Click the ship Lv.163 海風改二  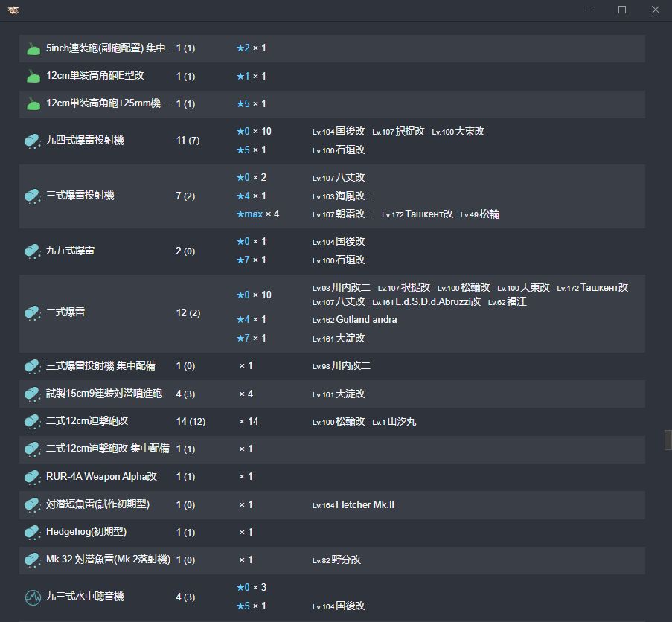pos(343,196)
